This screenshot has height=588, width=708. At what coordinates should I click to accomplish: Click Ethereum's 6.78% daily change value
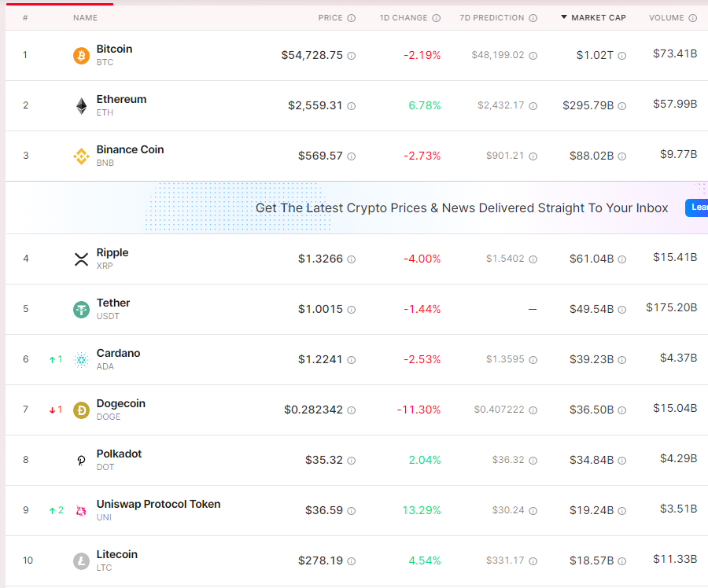425,105
